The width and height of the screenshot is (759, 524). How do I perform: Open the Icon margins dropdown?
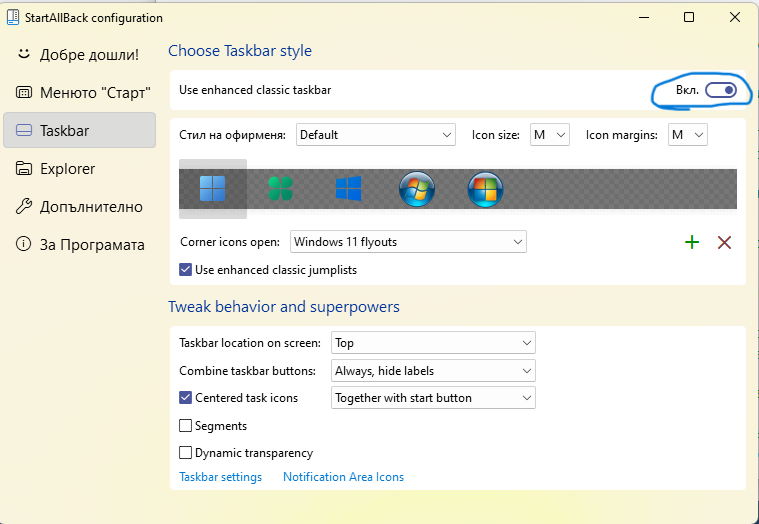[687, 135]
